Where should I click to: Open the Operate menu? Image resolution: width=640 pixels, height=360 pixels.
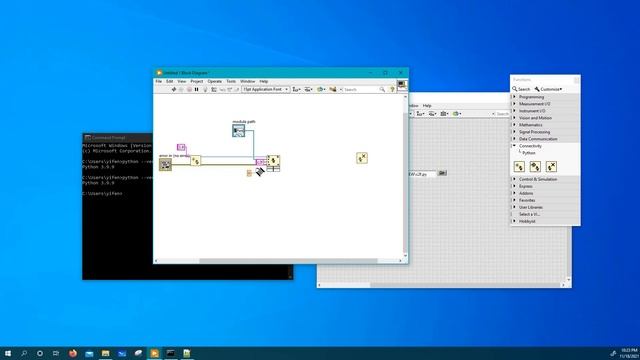pos(215,82)
